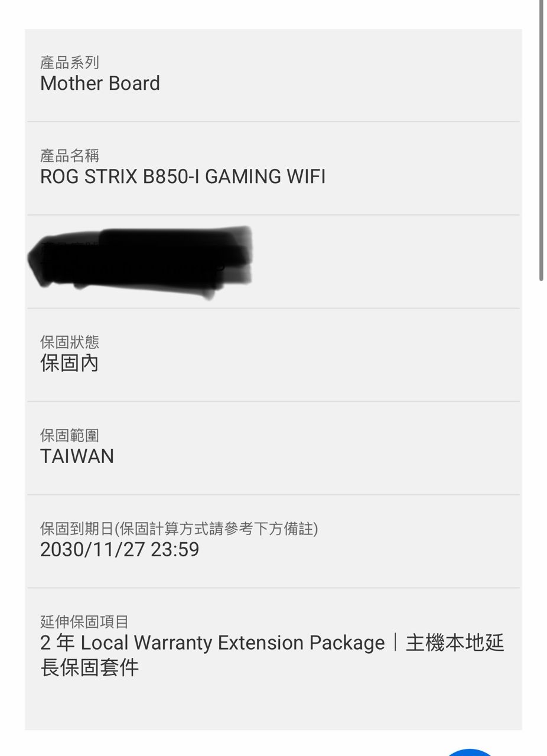The height and width of the screenshot is (756, 547).
Task: Click the TAIWAN warranty region value
Action: click(x=77, y=457)
